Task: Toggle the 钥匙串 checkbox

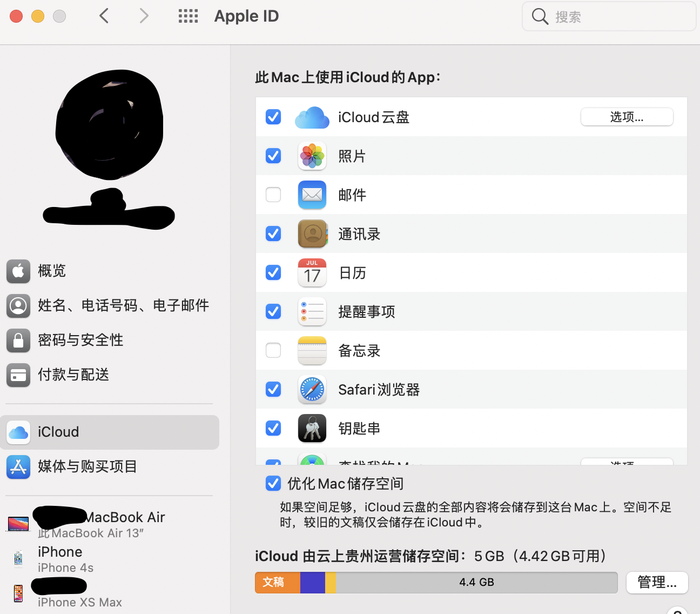Action: point(273,428)
